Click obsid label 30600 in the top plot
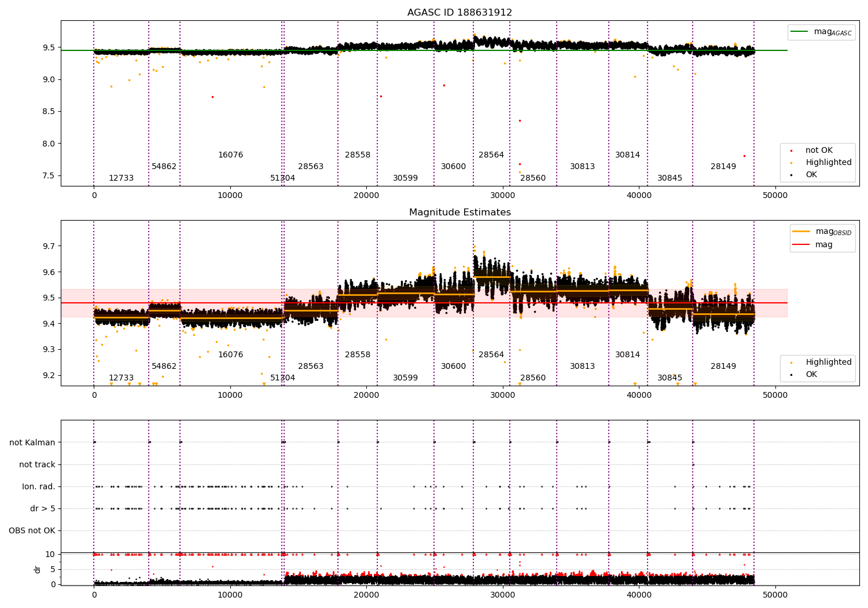Viewport: 868px width, 608px height. (x=453, y=167)
